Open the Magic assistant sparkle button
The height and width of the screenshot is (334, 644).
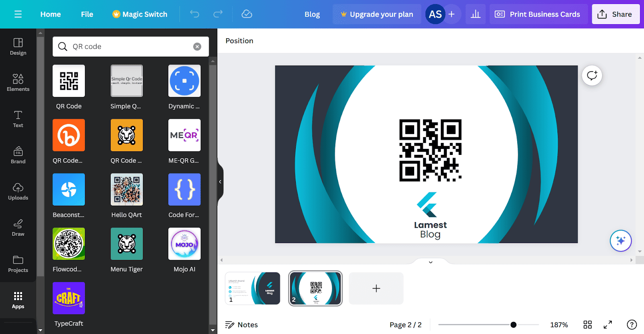[x=621, y=241]
